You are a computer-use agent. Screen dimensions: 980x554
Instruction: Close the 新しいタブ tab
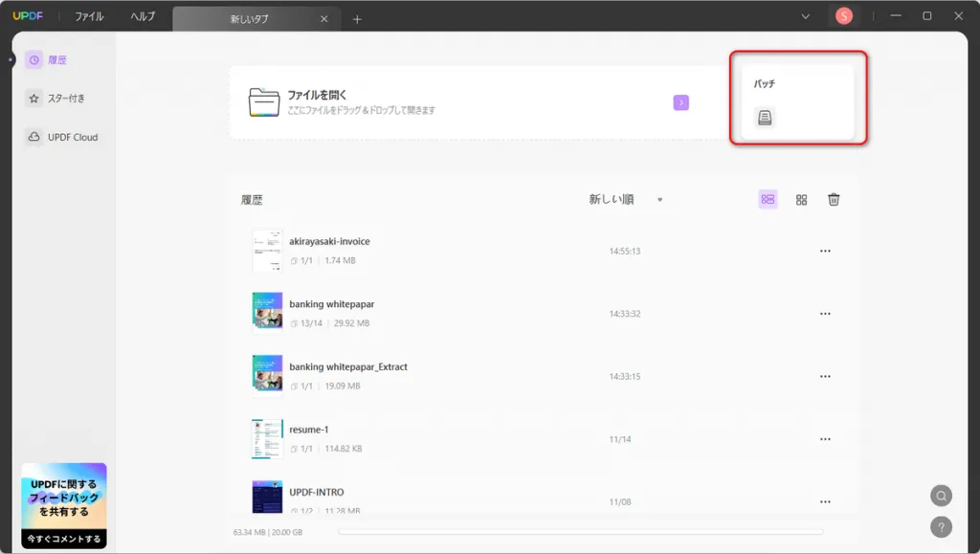tap(323, 19)
